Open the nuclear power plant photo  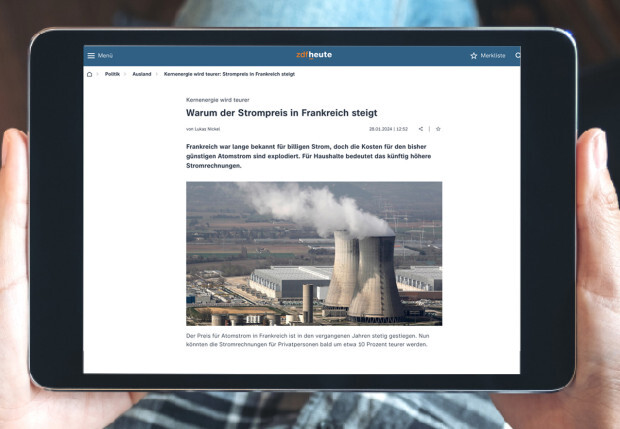point(314,253)
